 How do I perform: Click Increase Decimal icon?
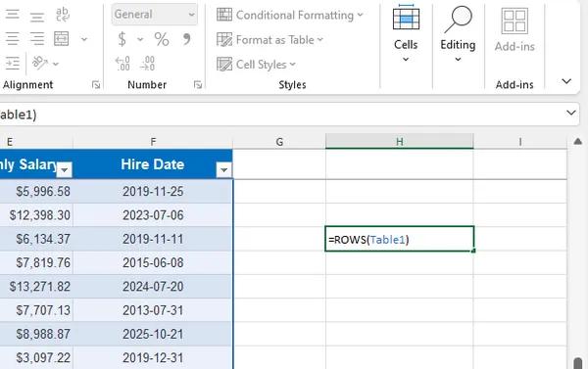coord(122,64)
